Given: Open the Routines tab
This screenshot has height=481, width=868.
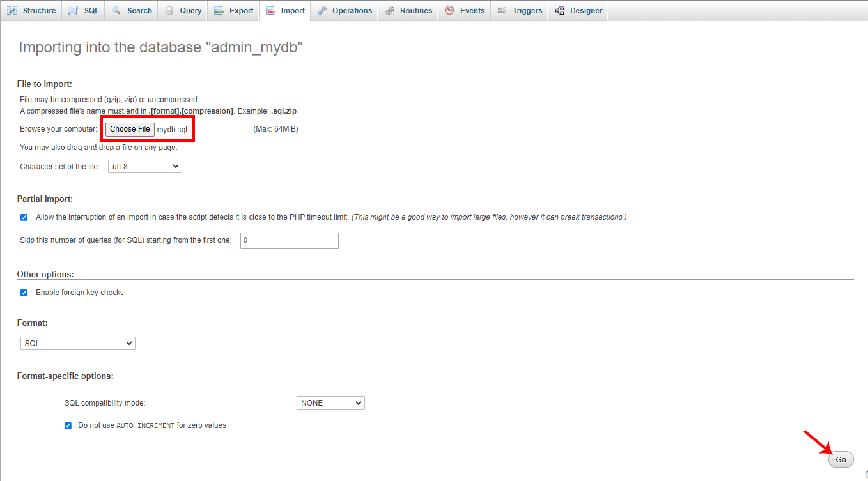Looking at the screenshot, I should (408, 11).
